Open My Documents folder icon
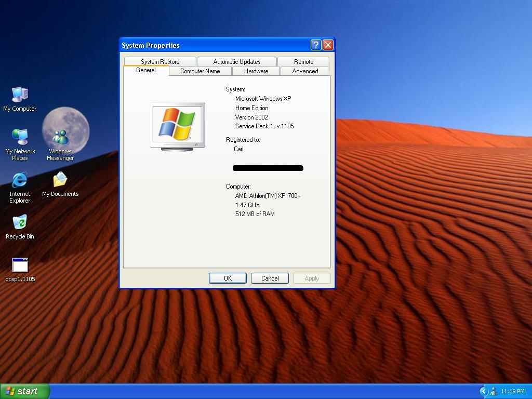532x399 pixels. coord(60,184)
